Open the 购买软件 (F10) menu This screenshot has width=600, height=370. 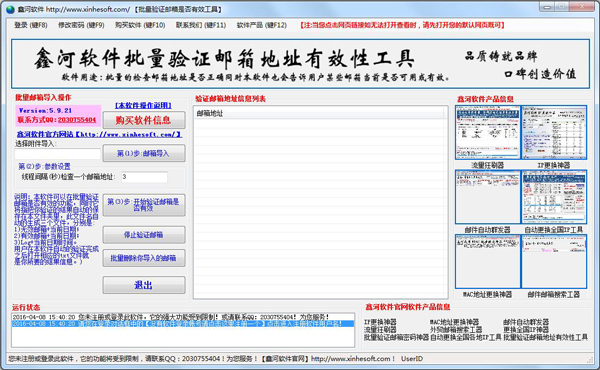click(x=140, y=25)
